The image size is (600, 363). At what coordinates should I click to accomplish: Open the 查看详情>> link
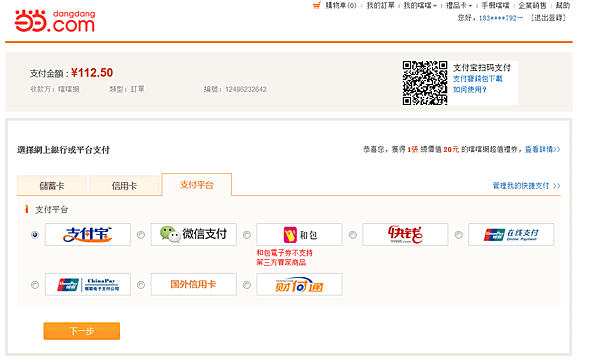542,149
